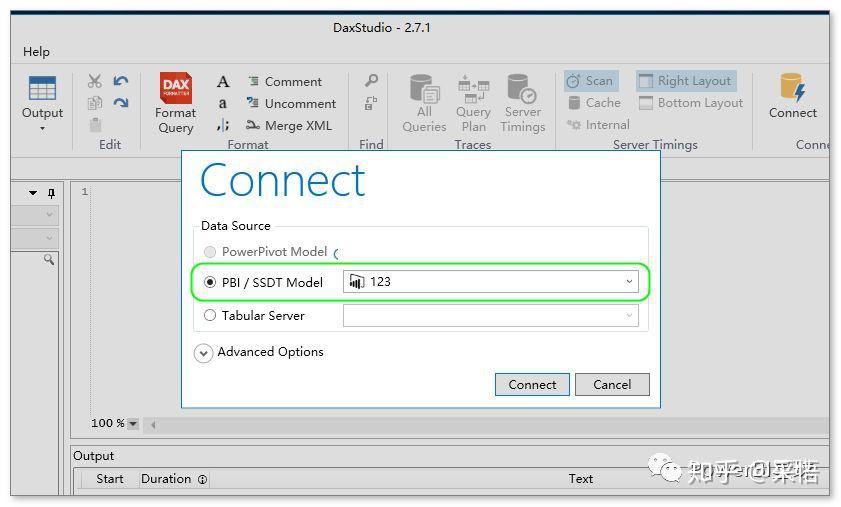Click the Redo arrow icon
Image resolution: width=841 pixels, height=507 pixels.
coord(121,102)
